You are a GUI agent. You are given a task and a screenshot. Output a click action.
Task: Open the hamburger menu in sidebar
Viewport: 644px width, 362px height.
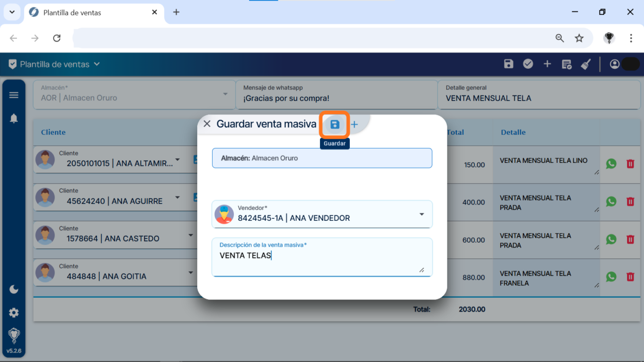(x=14, y=95)
